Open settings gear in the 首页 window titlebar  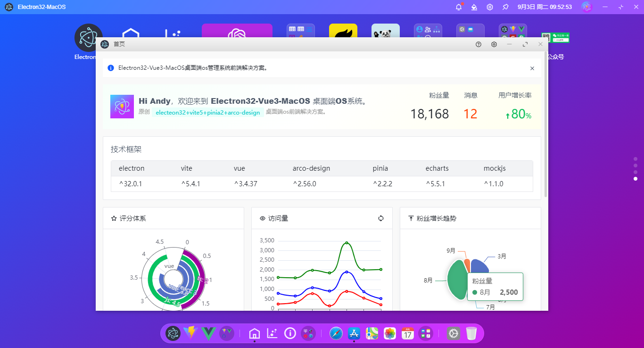[x=494, y=44]
